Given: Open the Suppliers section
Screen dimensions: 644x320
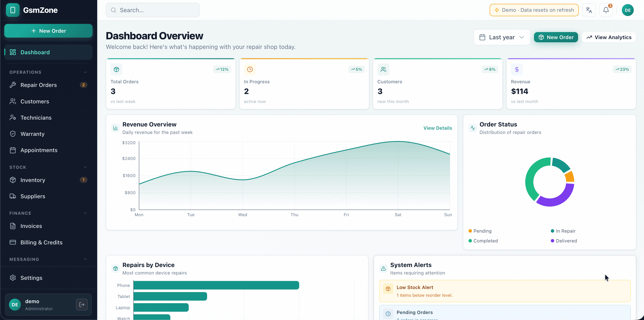Looking at the screenshot, I should 33,196.
